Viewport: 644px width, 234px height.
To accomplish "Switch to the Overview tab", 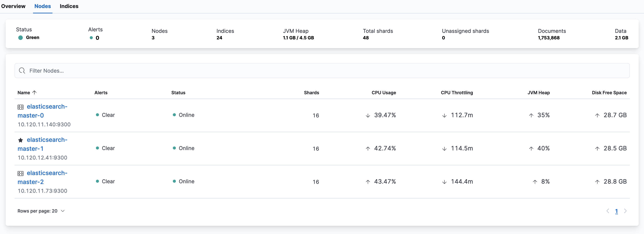I will tap(13, 6).
